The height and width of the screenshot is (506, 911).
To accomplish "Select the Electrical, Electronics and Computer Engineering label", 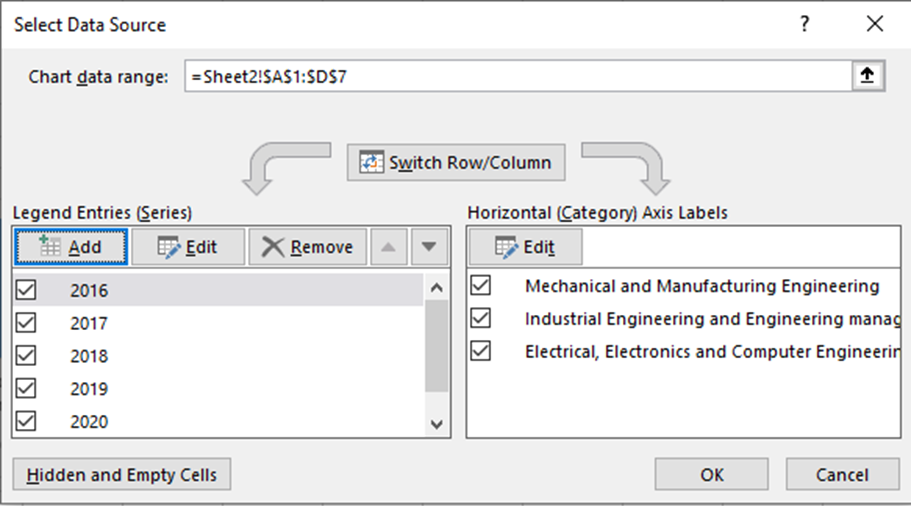I will pos(712,351).
